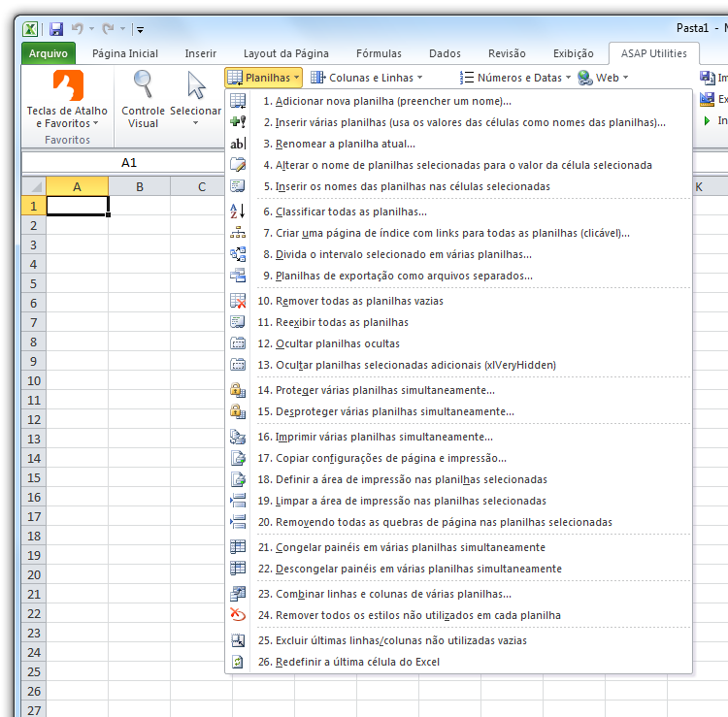The width and height of the screenshot is (728, 717).
Task: Switch to the Layout da Página tab
Action: (286, 53)
